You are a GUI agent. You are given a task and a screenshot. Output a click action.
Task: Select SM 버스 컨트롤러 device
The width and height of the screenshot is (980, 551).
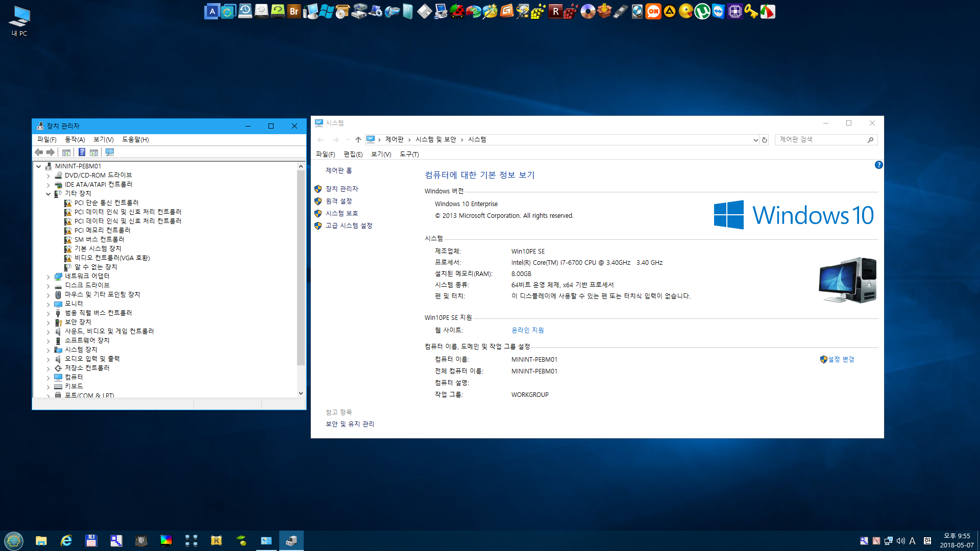(99, 240)
